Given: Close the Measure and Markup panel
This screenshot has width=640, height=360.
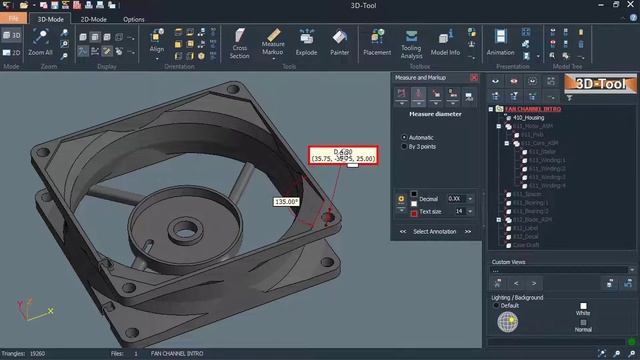Looking at the screenshot, I should (x=474, y=78).
